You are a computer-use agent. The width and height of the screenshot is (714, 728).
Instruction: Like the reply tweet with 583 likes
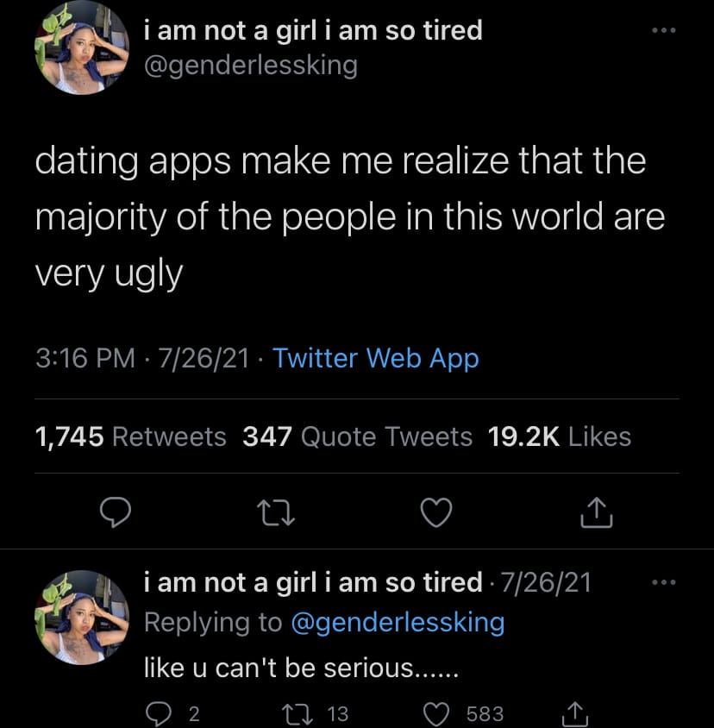(x=436, y=713)
